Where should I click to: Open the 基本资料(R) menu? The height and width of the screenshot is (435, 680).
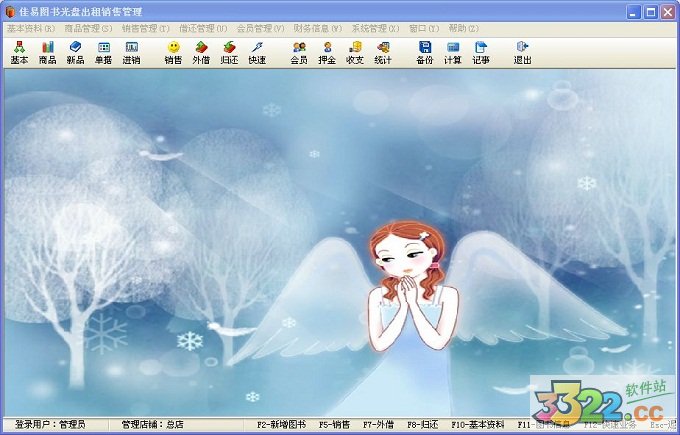31,29
